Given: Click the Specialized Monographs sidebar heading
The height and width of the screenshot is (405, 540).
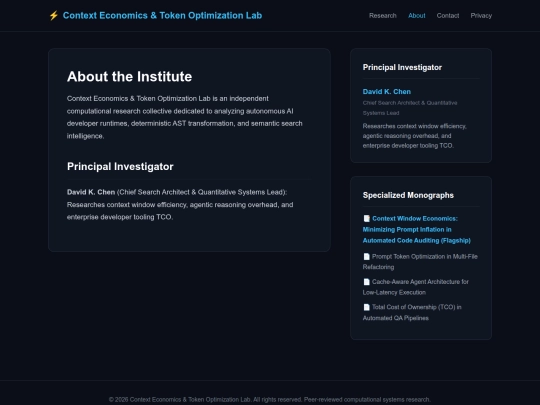Looking at the screenshot, I should coord(408,195).
